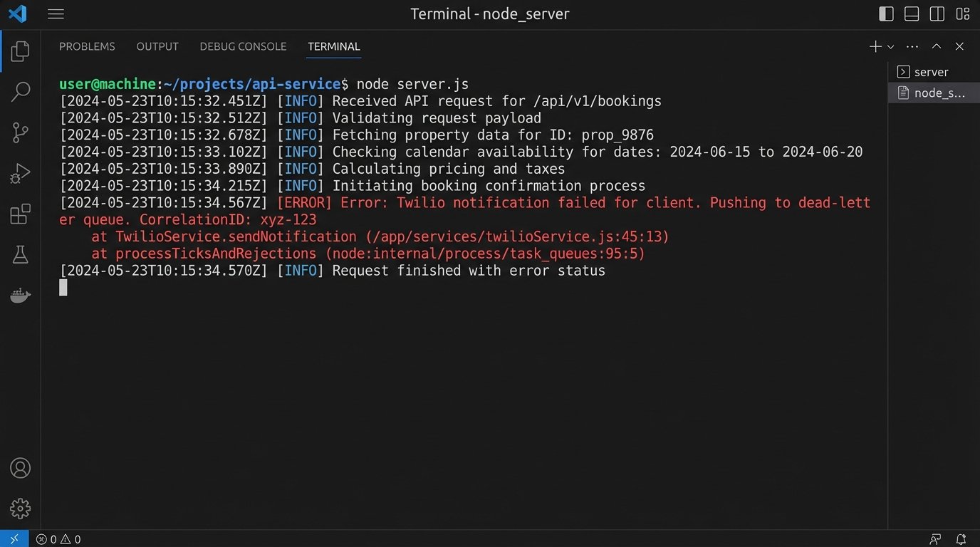Toggle the secondary sidebar visibility
The height and width of the screenshot is (547, 980).
point(937,14)
